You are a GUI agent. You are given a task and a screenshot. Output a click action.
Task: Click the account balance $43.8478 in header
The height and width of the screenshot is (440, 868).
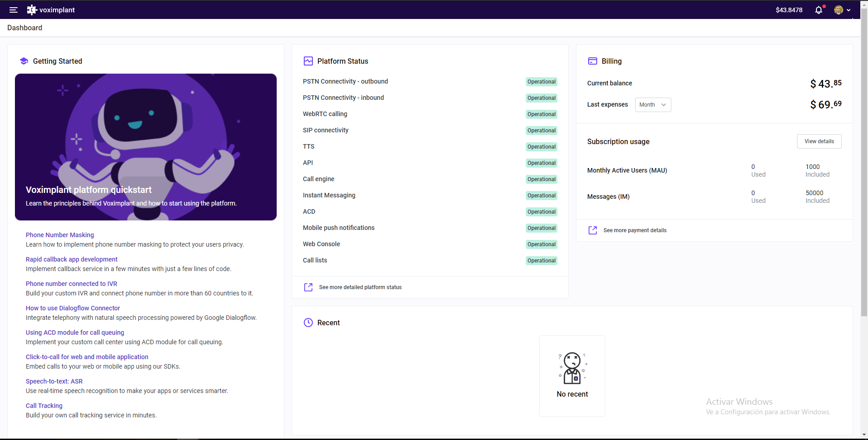789,10
